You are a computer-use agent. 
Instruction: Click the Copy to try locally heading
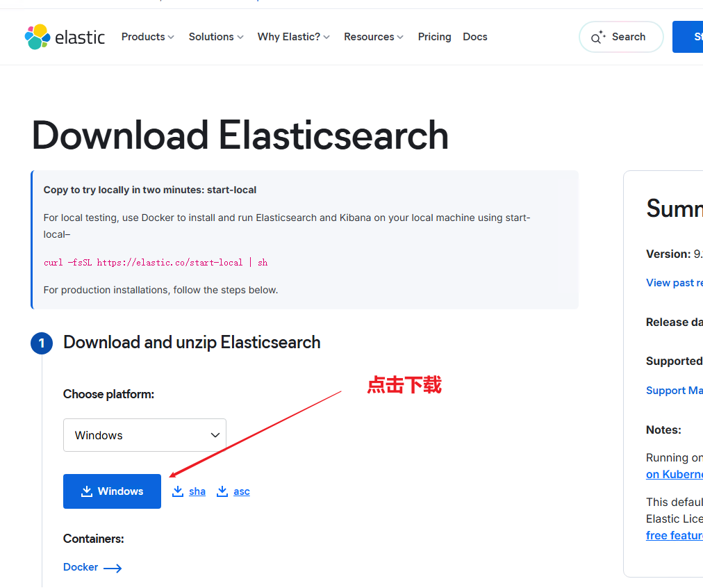(150, 190)
